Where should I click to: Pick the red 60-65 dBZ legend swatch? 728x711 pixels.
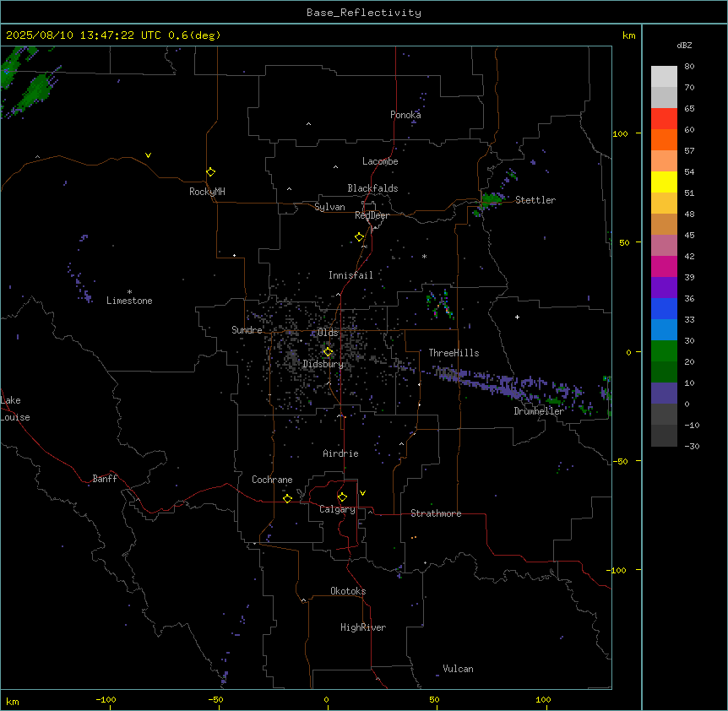tap(664, 119)
